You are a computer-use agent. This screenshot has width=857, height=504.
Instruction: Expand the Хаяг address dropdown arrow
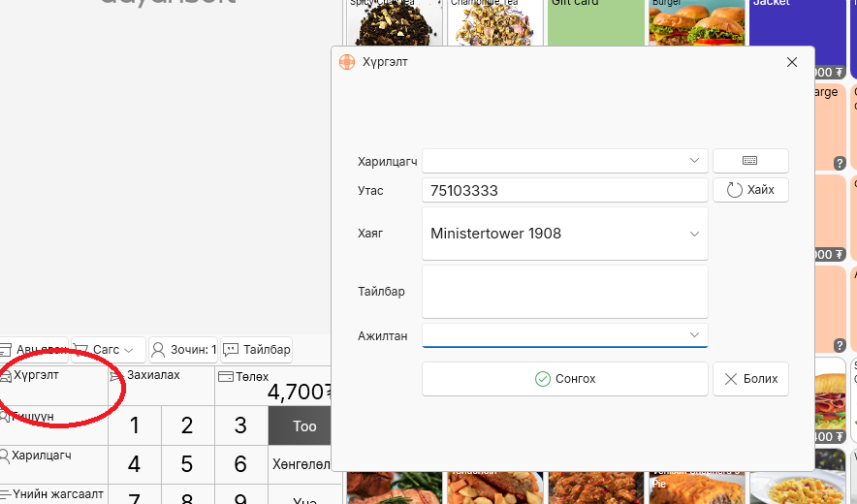point(694,234)
